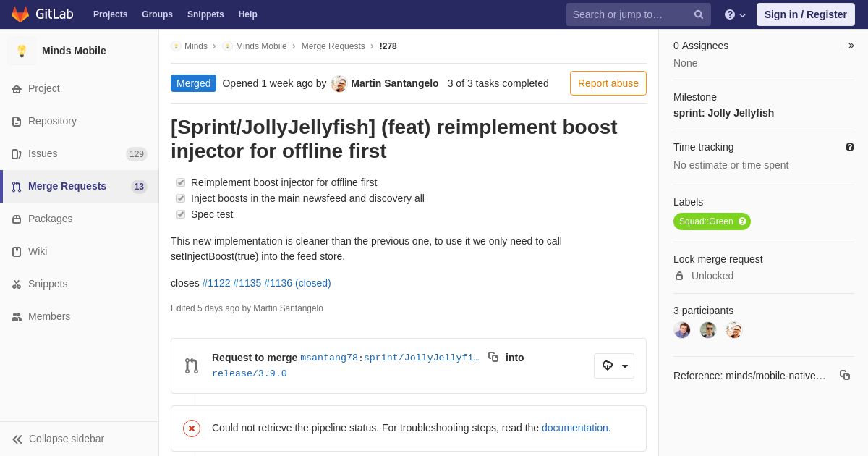The height and width of the screenshot is (456, 868).
Task: Open the GitLab home logo
Action: click(x=41, y=14)
